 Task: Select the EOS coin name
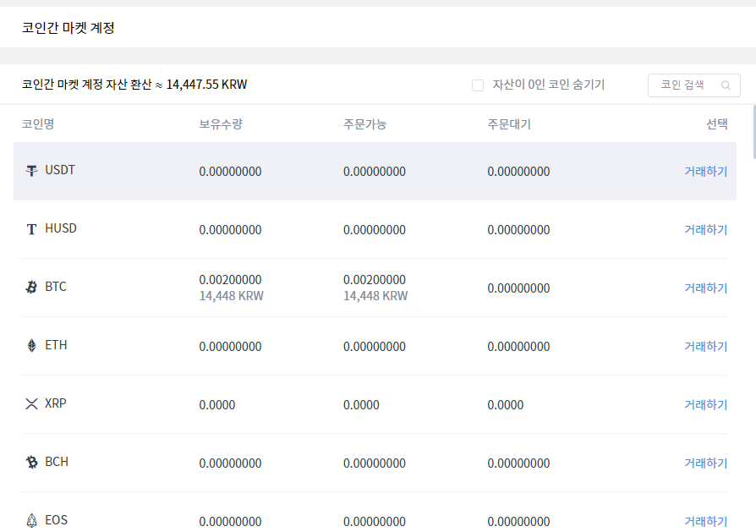[x=56, y=520]
